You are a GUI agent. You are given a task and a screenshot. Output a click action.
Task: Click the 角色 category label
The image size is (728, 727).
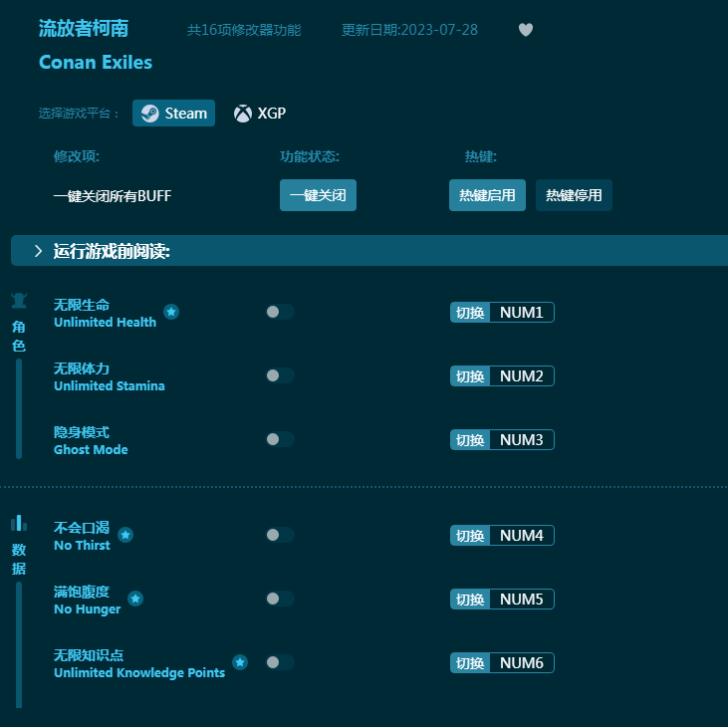click(19, 336)
